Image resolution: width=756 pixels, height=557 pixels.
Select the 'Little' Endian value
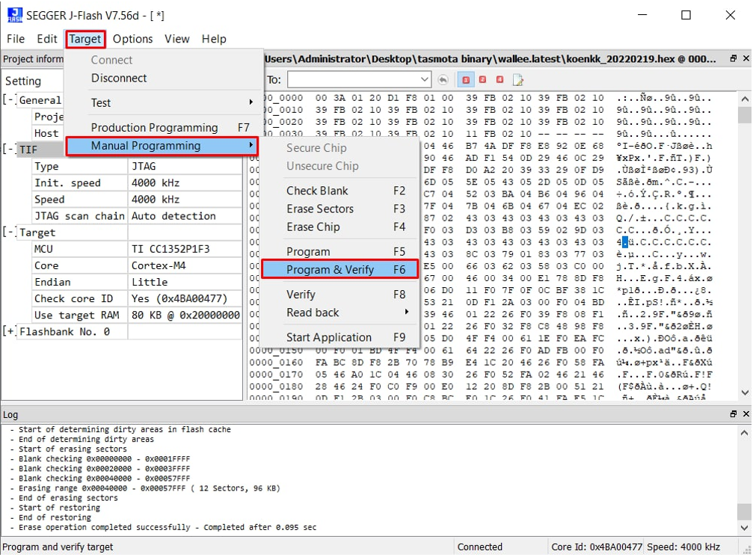pyautogui.click(x=185, y=282)
